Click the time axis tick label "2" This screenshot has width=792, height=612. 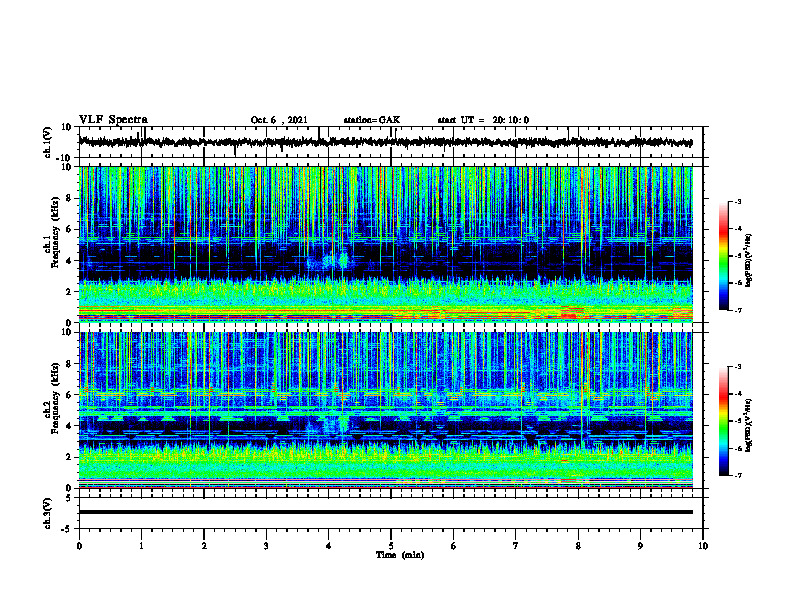[x=204, y=546]
